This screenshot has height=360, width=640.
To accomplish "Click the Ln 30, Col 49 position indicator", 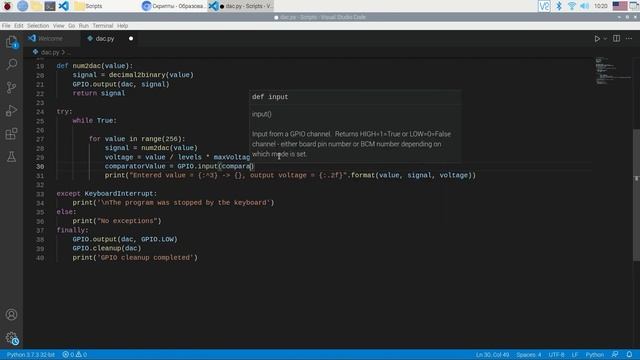I will pos(492,355).
